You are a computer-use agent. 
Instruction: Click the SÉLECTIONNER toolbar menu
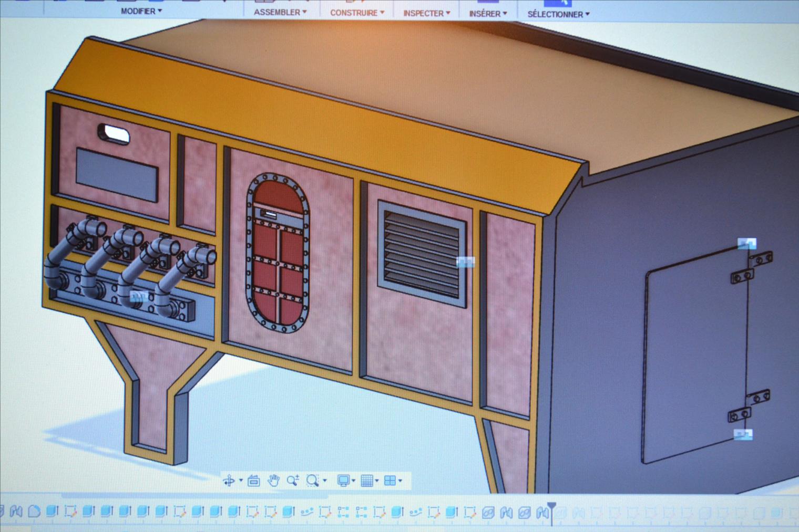tap(558, 14)
